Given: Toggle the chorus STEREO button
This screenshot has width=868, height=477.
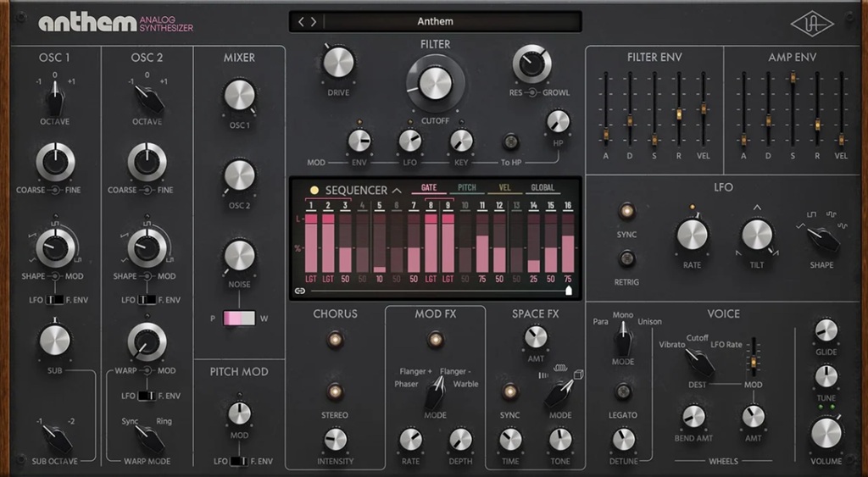Looking at the screenshot, I should coord(335,391).
